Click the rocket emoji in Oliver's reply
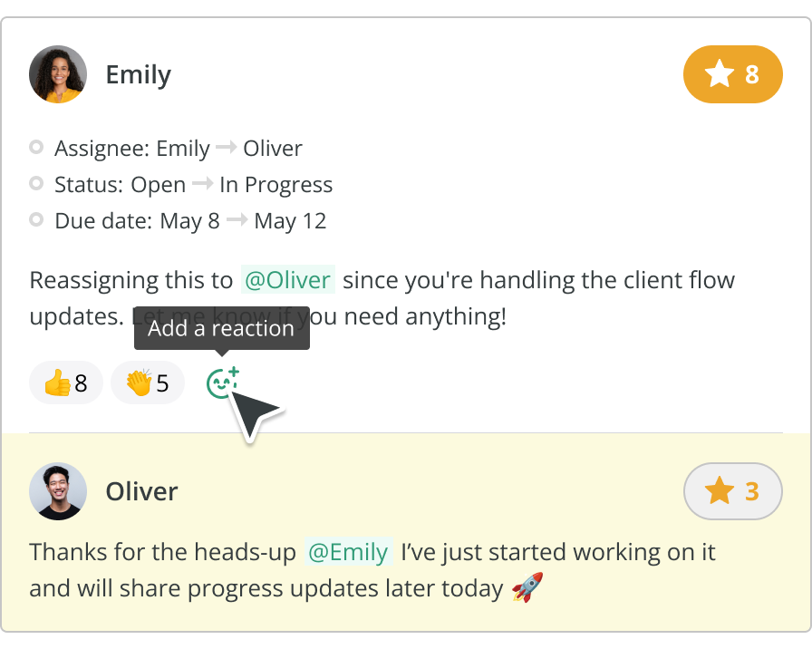812x649 pixels. point(527,588)
